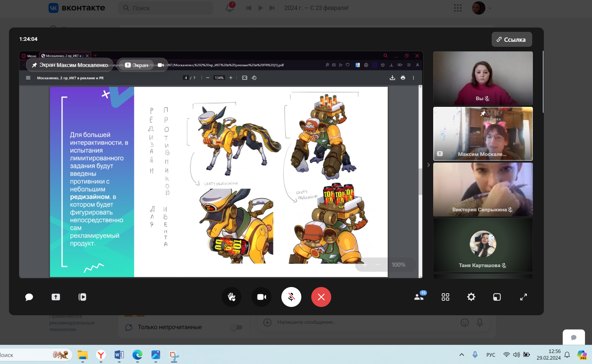Toggle your camera in the call
The height and width of the screenshot is (364, 592).
(x=261, y=297)
